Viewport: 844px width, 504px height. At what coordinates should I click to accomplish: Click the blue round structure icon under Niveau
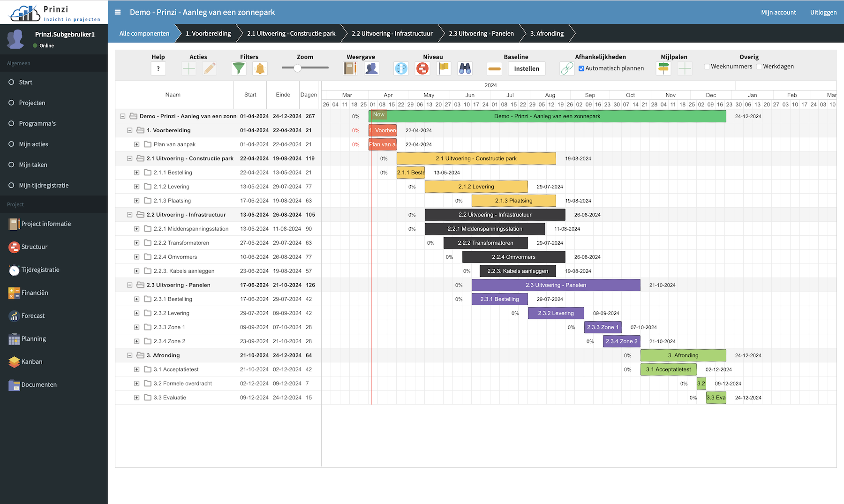[401, 68]
